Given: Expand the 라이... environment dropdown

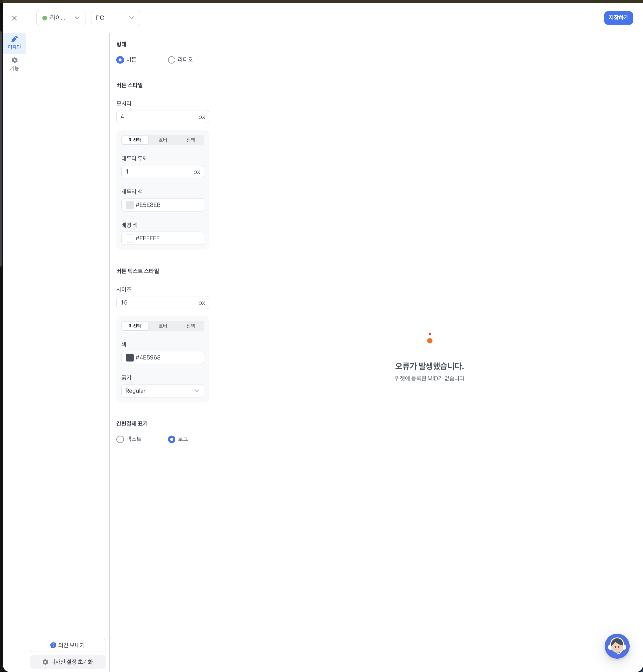Looking at the screenshot, I should tap(61, 18).
